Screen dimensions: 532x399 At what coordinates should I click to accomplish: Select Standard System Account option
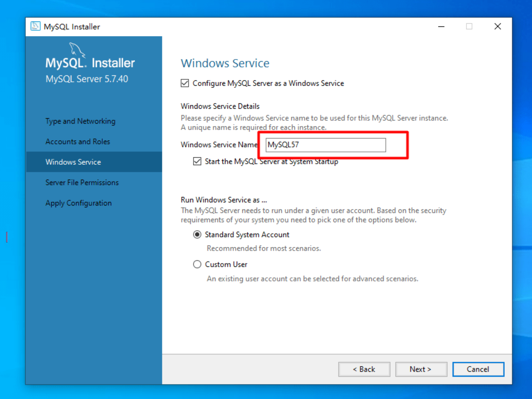coord(197,235)
